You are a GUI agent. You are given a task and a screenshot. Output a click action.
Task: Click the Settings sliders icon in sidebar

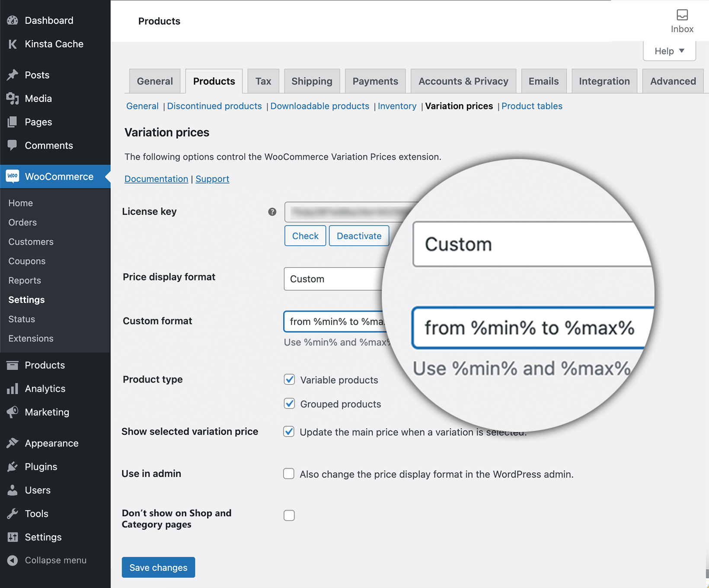13,537
